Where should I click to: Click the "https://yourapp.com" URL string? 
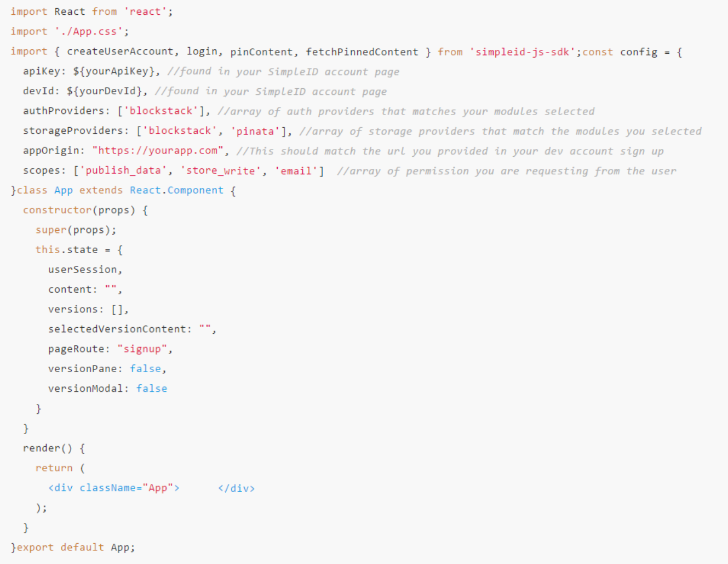tap(158, 151)
